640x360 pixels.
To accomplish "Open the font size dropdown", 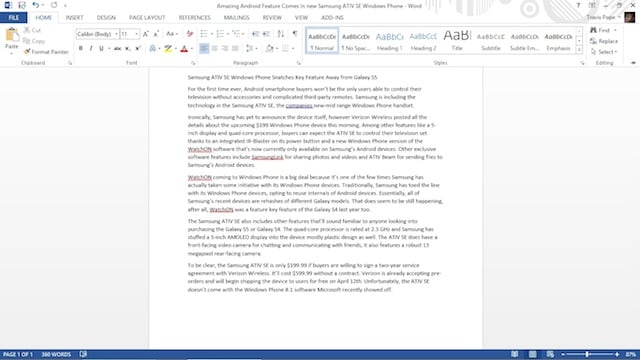I will [x=136, y=34].
